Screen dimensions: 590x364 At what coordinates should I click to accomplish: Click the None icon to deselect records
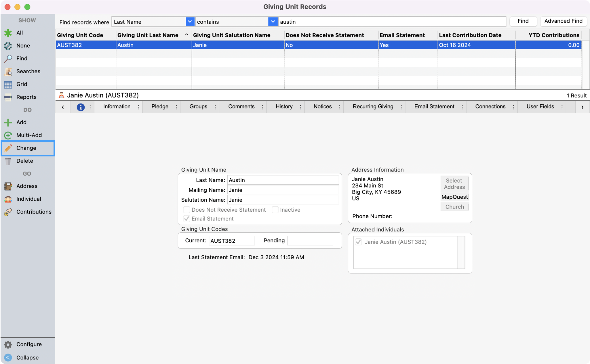pos(8,45)
